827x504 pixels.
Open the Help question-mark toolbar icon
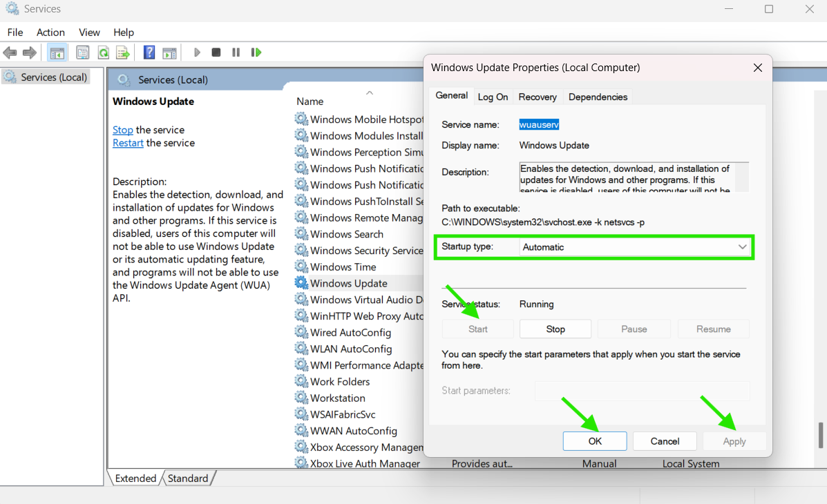(149, 52)
